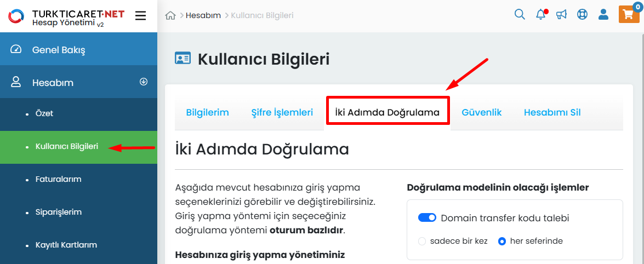
Task: Open the support lifebuoy icon
Action: 582,15
